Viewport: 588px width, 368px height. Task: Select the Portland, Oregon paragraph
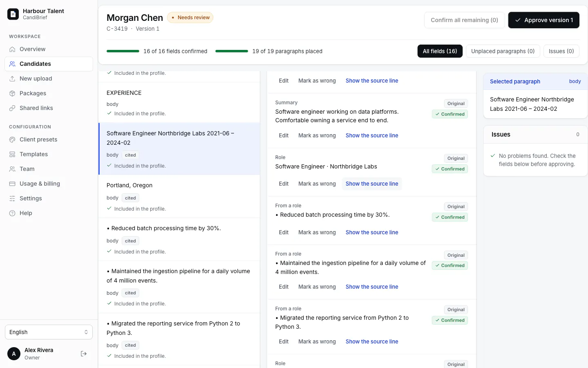tap(179, 196)
